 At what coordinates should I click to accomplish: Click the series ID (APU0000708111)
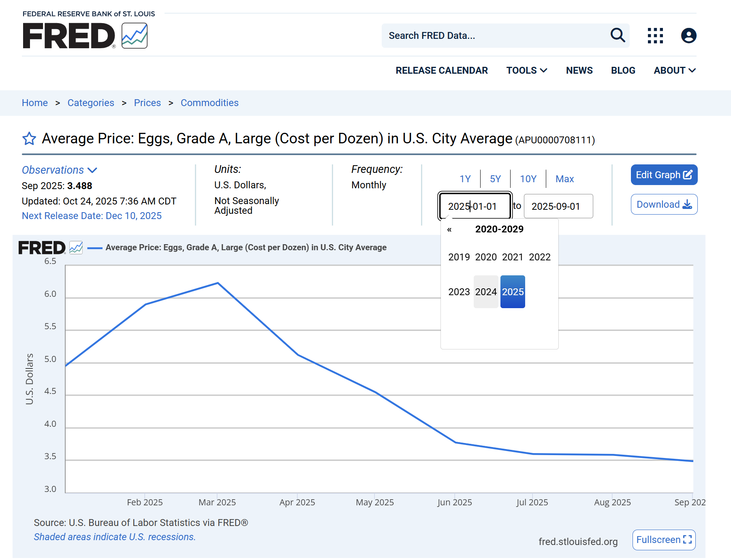[x=555, y=140]
